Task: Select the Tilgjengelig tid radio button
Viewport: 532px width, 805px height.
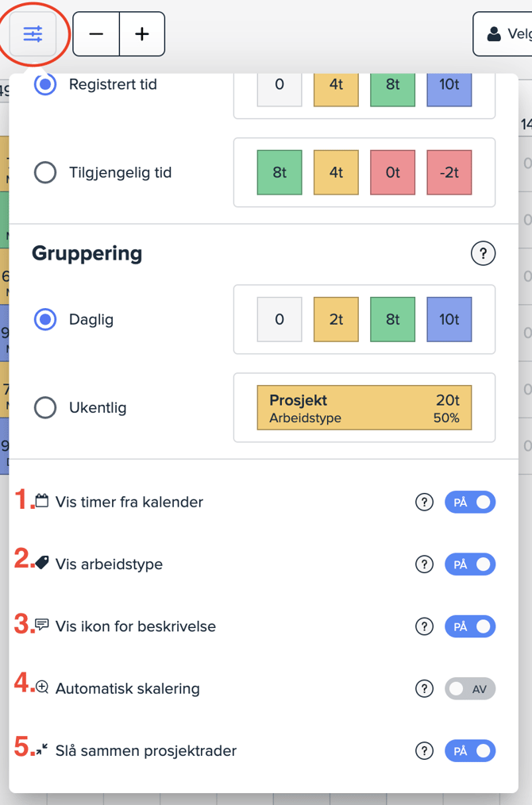Action: tap(45, 172)
